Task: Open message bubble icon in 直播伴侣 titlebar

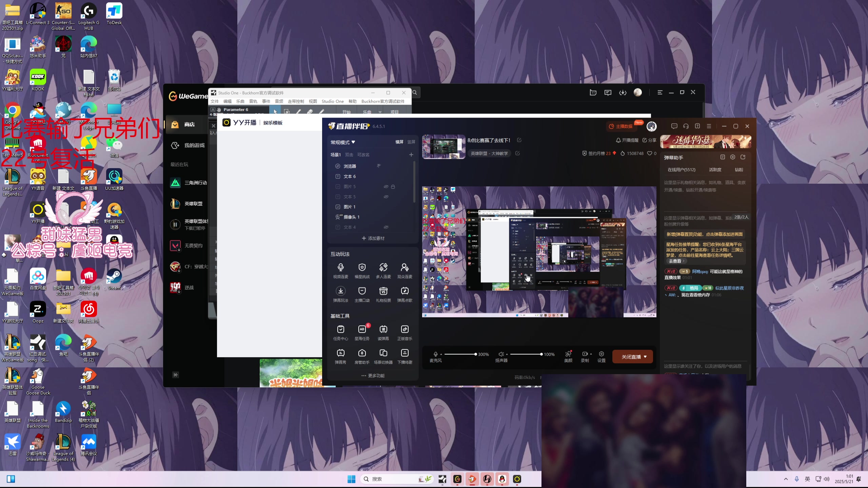Action: [x=674, y=126]
